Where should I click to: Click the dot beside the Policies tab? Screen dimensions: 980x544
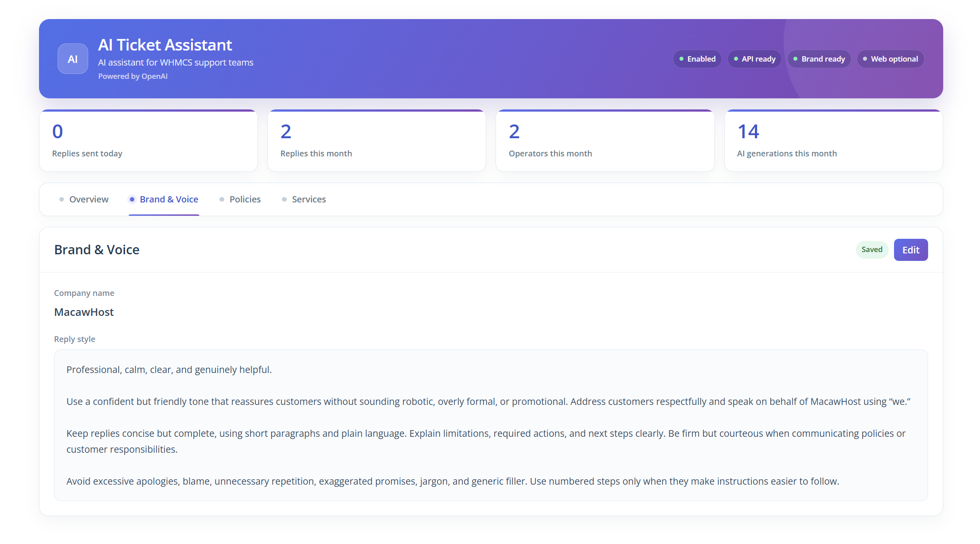pyautogui.click(x=222, y=199)
